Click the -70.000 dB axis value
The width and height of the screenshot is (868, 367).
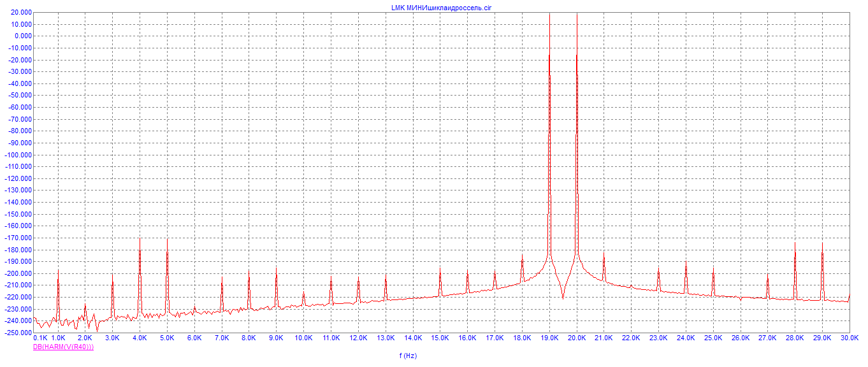pos(20,119)
